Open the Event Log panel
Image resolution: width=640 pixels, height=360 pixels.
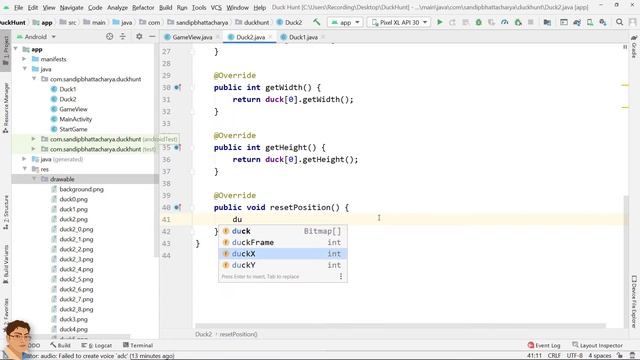pyautogui.click(x=544, y=345)
